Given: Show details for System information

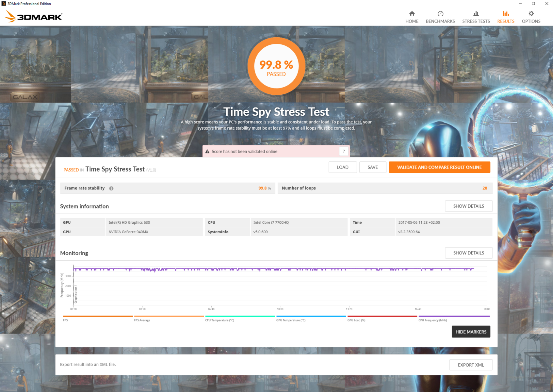Looking at the screenshot, I should click(x=469, y=206).
